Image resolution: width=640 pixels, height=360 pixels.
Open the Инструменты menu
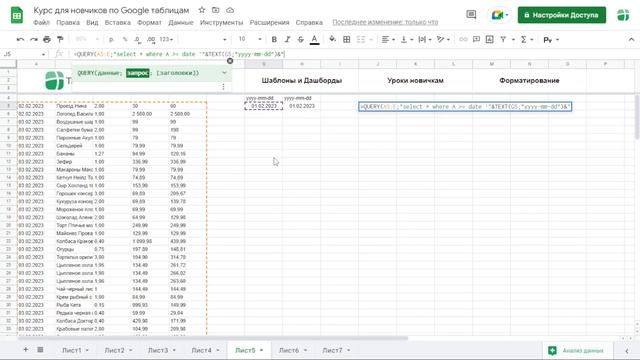(x=222, y=22)
